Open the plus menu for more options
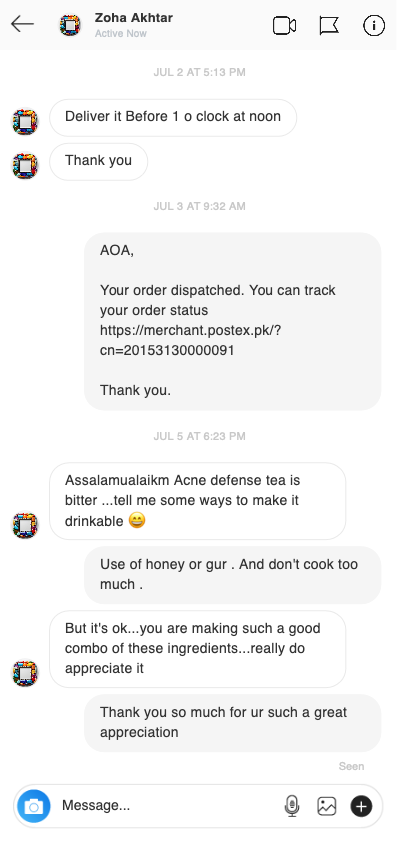Viewport: 397px width, 842px height. [362, 806]
